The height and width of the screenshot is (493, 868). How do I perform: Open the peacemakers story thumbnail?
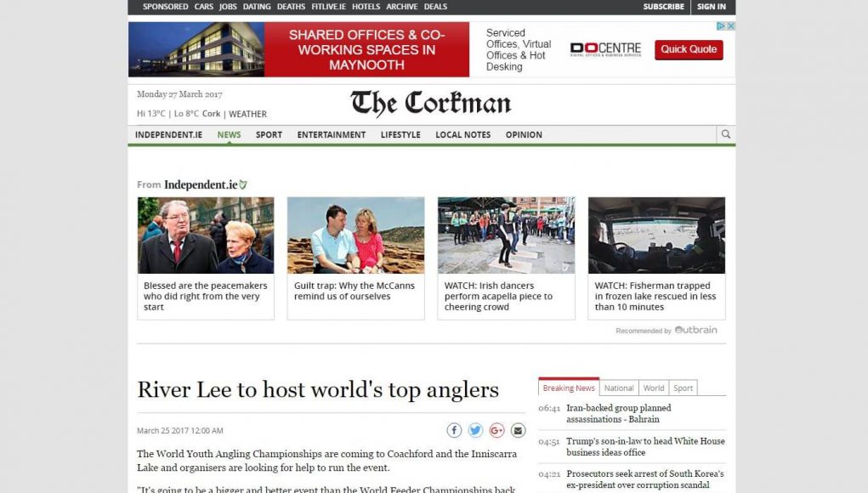(x=206, y=235)
